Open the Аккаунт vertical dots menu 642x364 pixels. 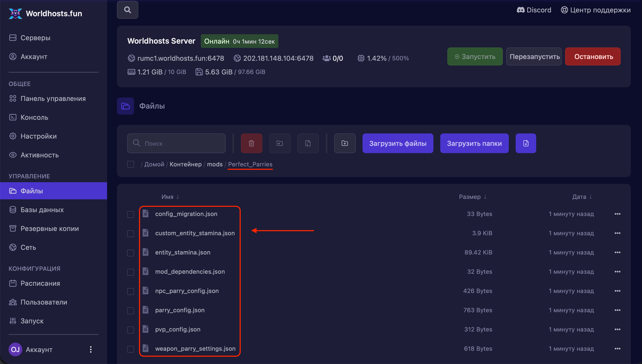click(91, 349)
